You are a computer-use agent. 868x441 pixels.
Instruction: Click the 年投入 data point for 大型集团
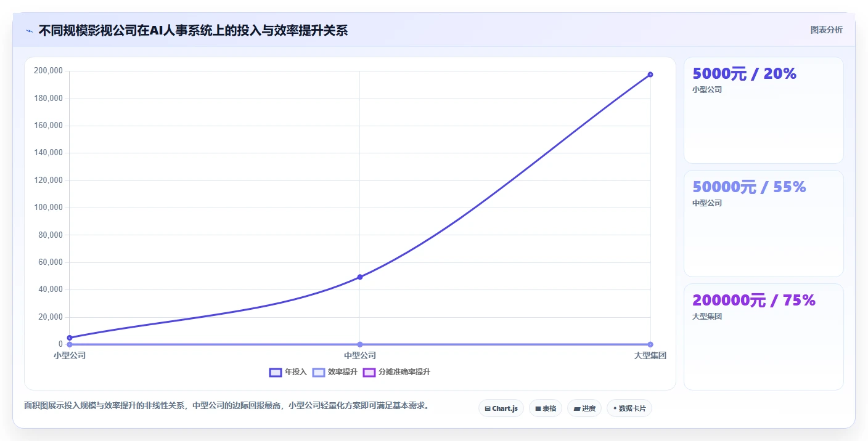(x=650, y=75)
